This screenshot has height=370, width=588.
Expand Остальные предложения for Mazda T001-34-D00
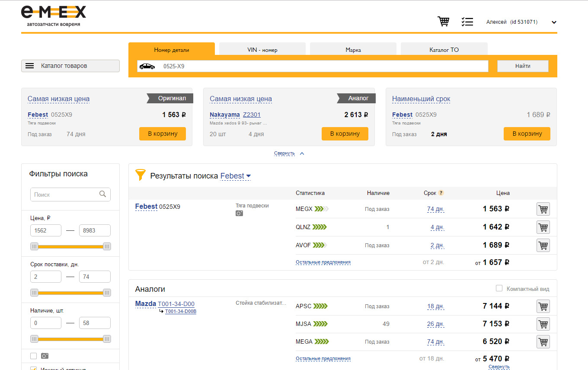coord(323,359)
